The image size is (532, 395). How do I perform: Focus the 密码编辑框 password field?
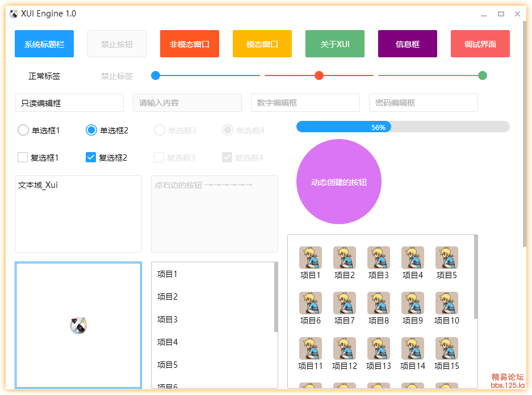[x=424, y=103]
